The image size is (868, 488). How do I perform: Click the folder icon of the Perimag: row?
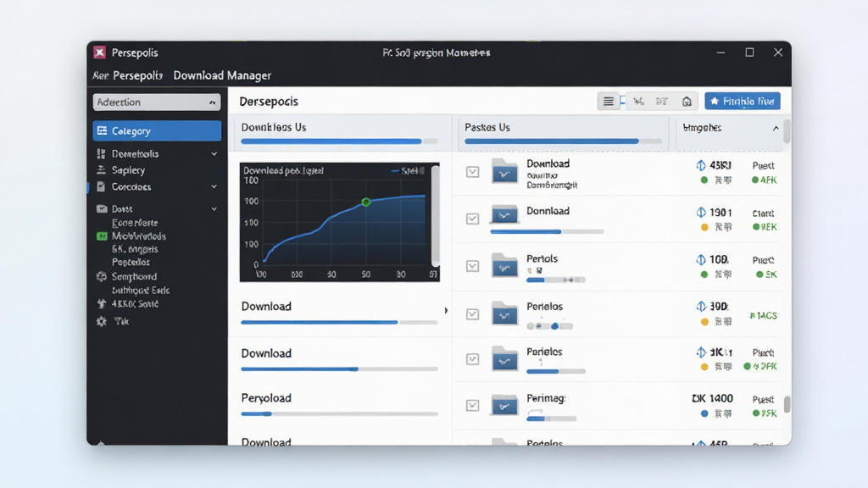(x=505, y=405)
